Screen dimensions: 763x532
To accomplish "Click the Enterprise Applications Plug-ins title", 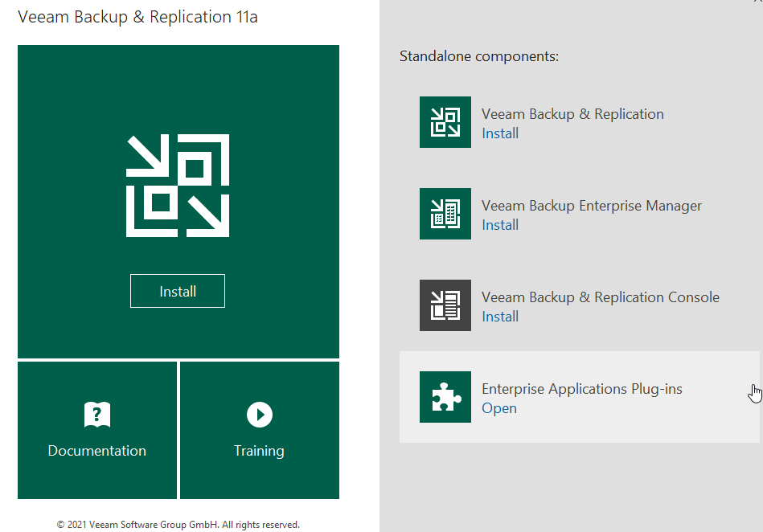I will pos(582,389).
